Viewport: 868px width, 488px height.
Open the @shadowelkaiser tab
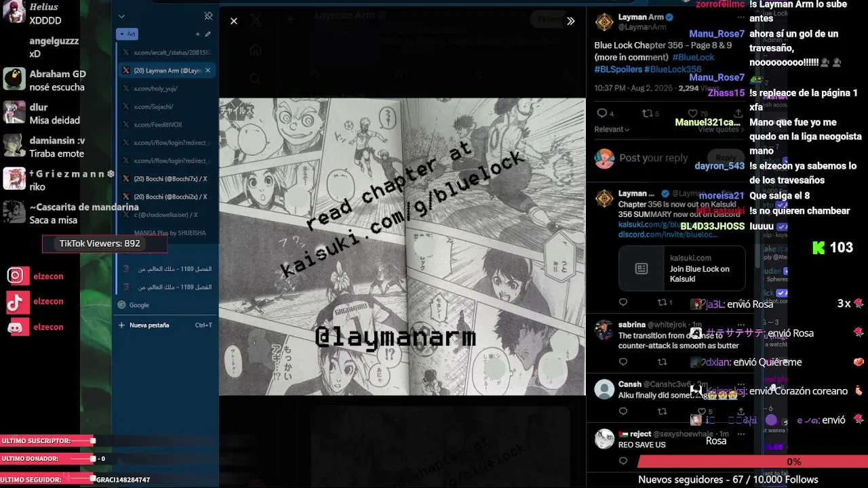point(167,215)
